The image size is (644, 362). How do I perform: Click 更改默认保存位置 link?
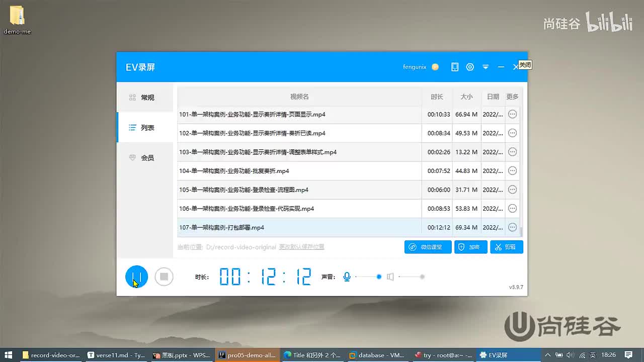[x=302, y=247]
